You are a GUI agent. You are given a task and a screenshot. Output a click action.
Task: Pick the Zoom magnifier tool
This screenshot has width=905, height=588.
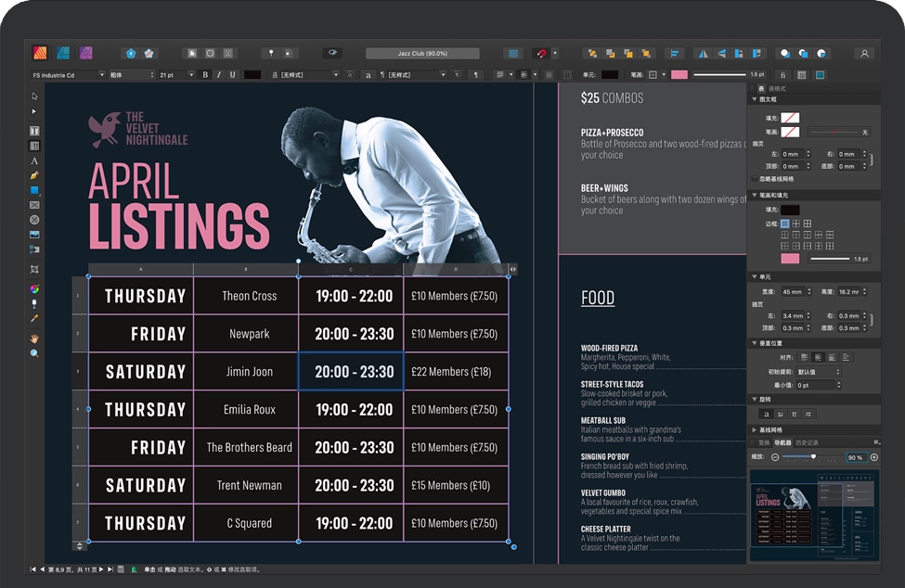pos(34,353)
